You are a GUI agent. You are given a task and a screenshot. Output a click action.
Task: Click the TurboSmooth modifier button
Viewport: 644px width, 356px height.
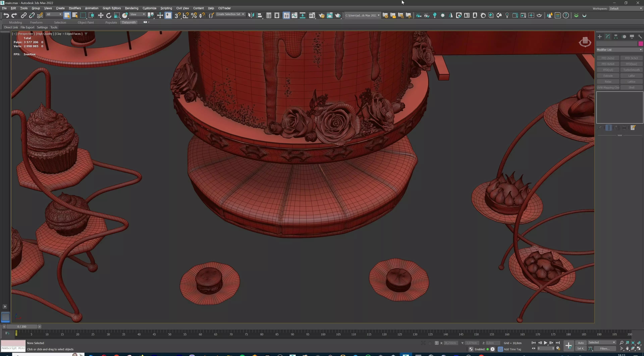pyautogui.click(x=631, y=70)
